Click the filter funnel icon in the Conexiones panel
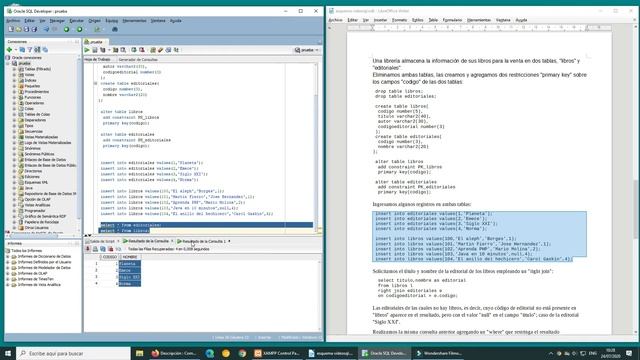The image size is (640, 360). click(29, 50)
